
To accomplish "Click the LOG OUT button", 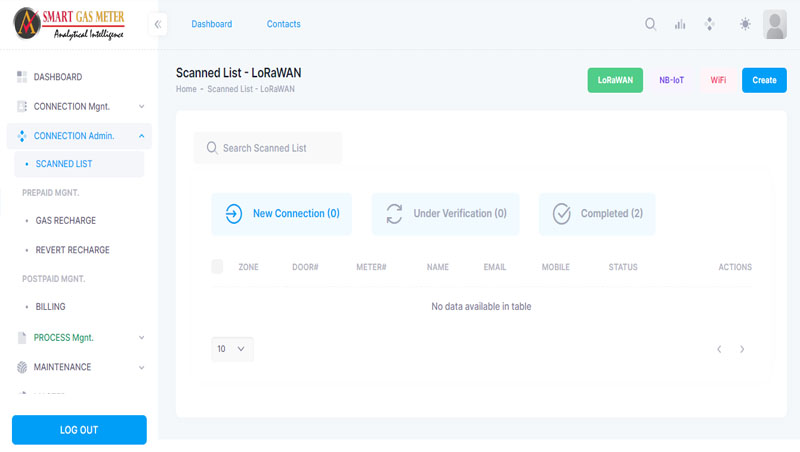I will 79,430.
